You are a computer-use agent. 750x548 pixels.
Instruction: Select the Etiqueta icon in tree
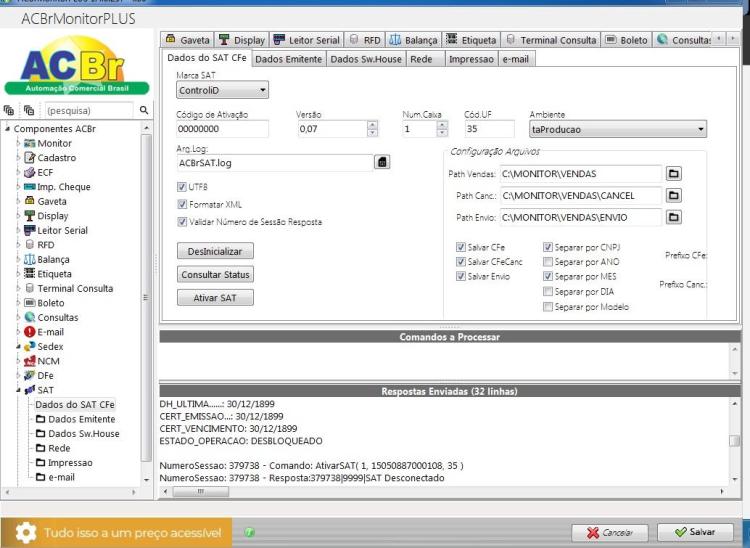click(x=30, y=274)
